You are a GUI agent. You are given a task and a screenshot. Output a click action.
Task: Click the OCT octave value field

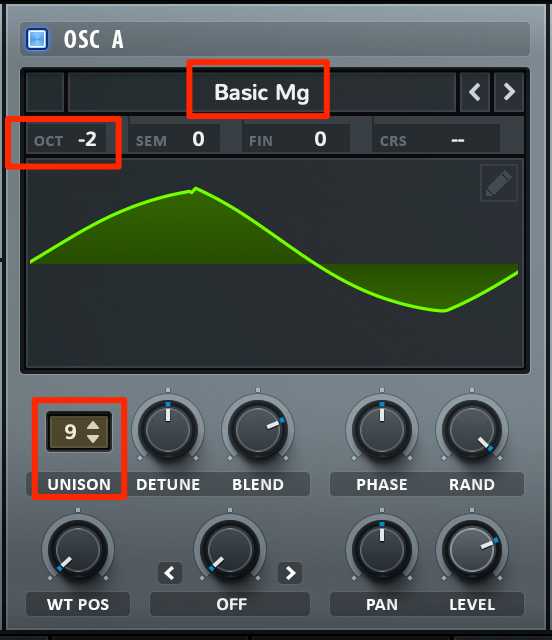(x=67, y=140)
